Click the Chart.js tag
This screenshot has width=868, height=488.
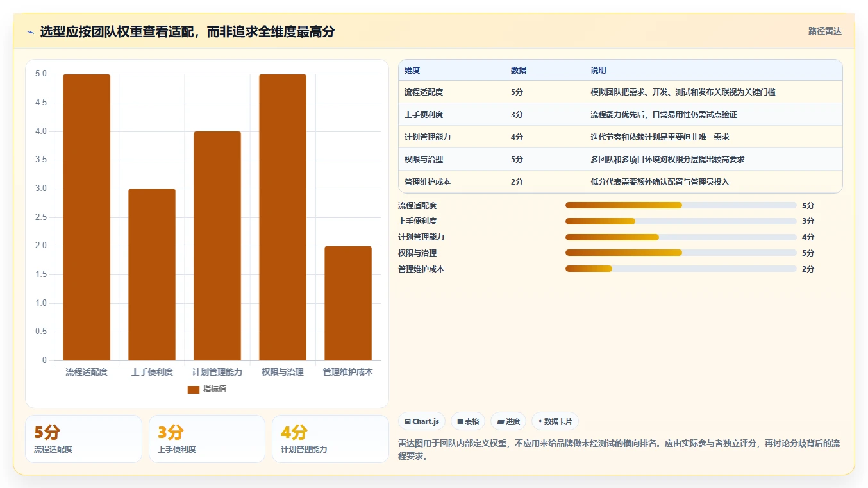[x=422, y=421]
